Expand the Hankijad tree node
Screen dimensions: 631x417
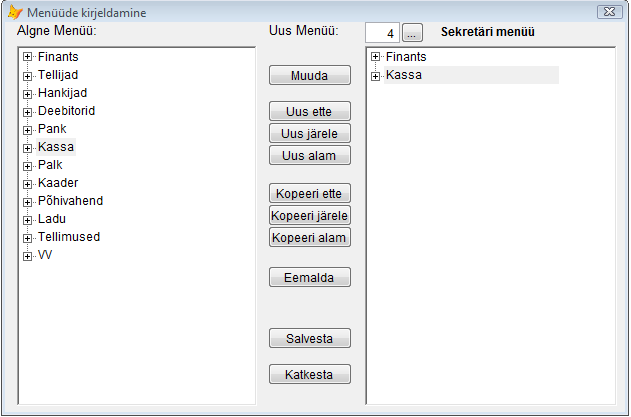coord(27,94)
